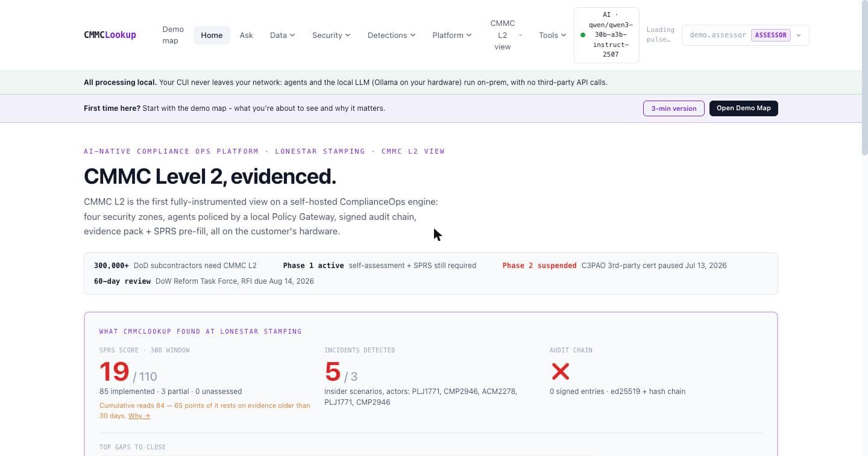Click the 5 incidents detected value

coord(333,371)
